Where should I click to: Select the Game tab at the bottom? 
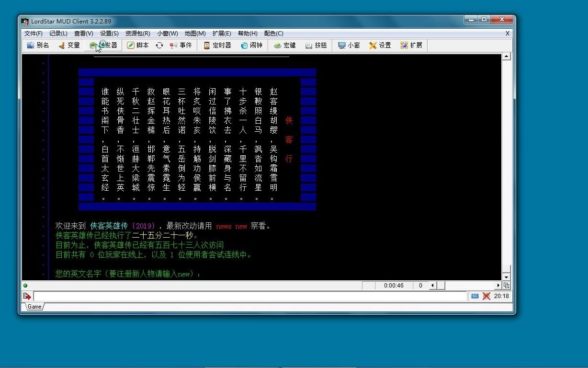tap(34, 307)
